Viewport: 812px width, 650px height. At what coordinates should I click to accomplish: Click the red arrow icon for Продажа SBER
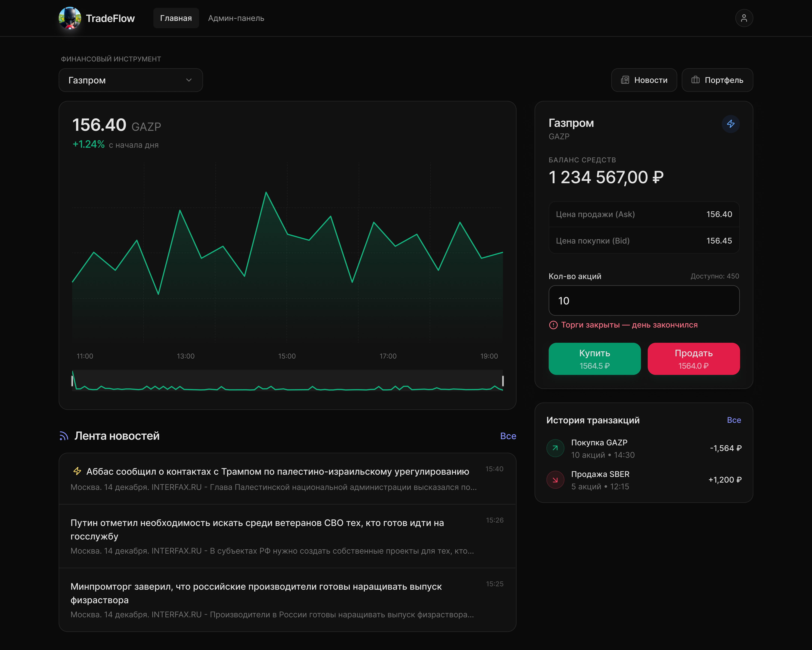555,479
